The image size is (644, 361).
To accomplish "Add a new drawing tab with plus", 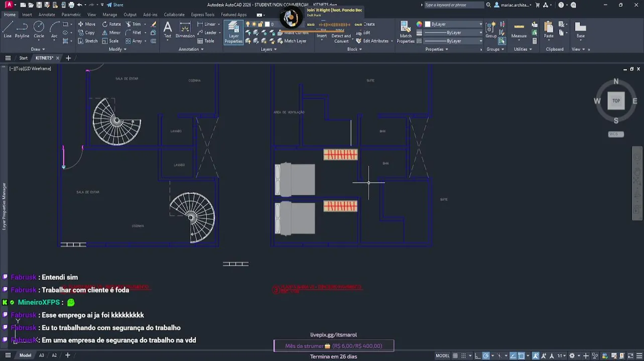I will (x=68, y=58).
